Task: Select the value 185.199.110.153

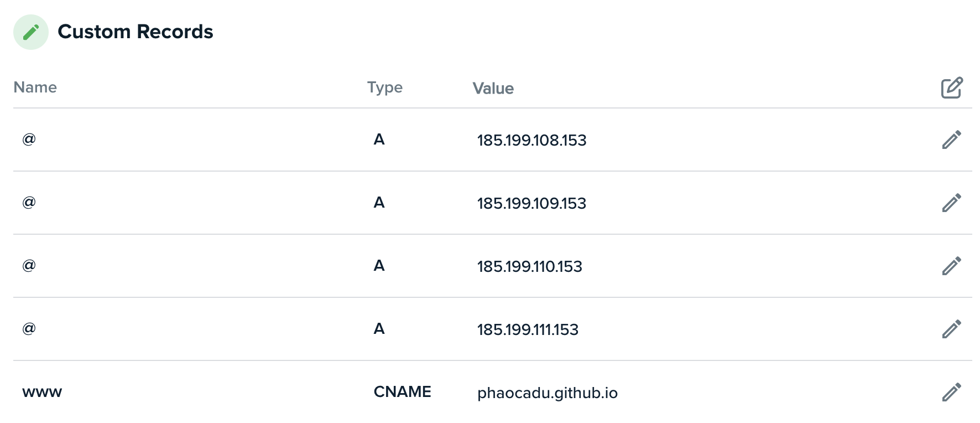Action: click(530, 266)
